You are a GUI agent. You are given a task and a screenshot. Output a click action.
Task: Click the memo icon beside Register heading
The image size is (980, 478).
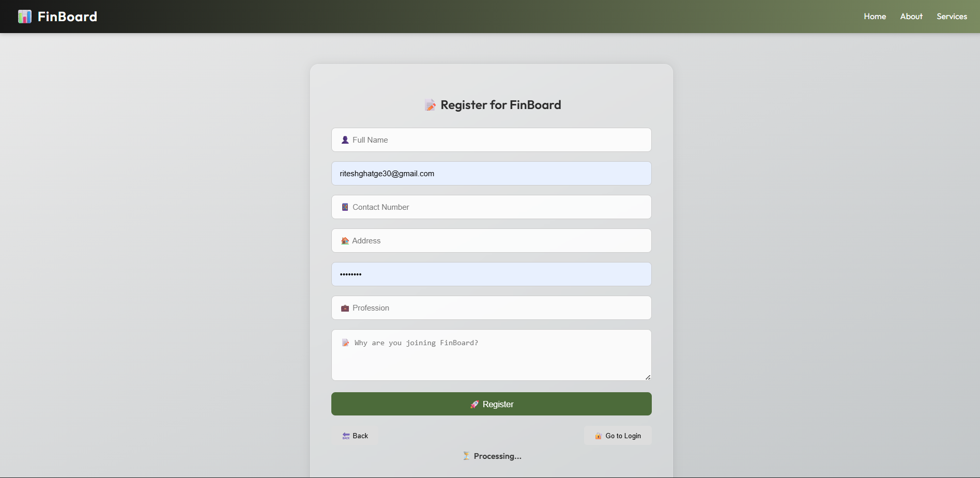(430, 105)
